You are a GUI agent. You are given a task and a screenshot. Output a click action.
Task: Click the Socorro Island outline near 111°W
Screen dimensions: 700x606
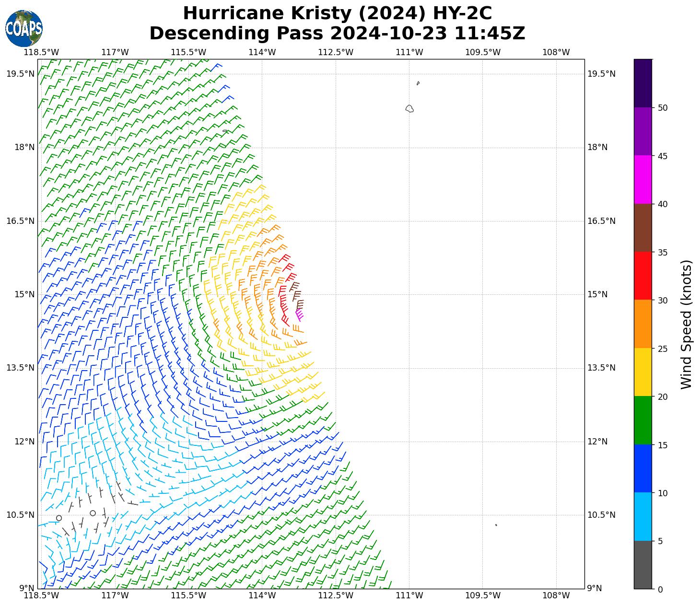point(409,109)
